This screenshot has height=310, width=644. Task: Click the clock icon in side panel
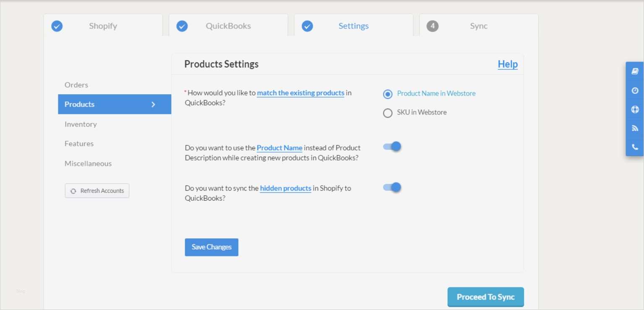pyautogui.click(x=635, y=90)
